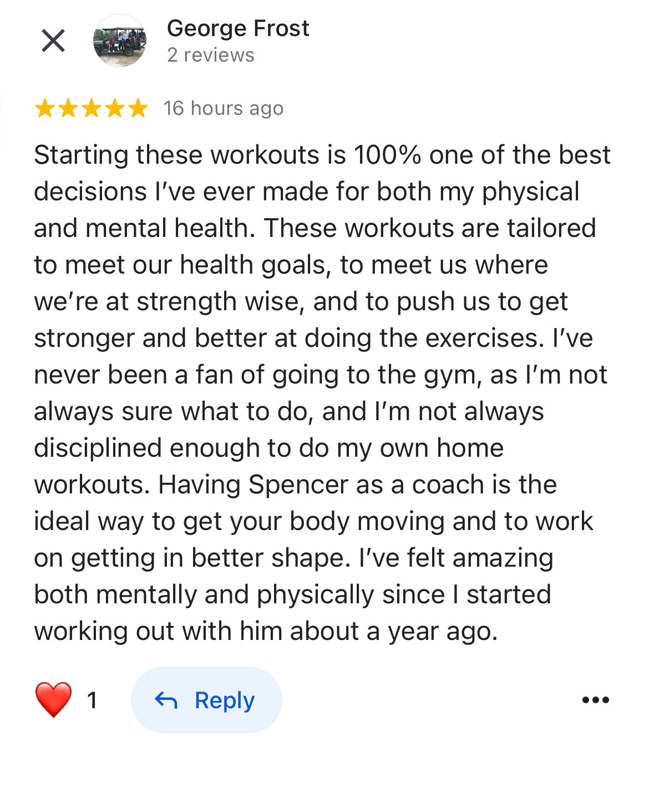Image resolution: width=649 pixels, height=812 pixels.
Task: Click the second yellow star
Action: (x=68, y=109)
